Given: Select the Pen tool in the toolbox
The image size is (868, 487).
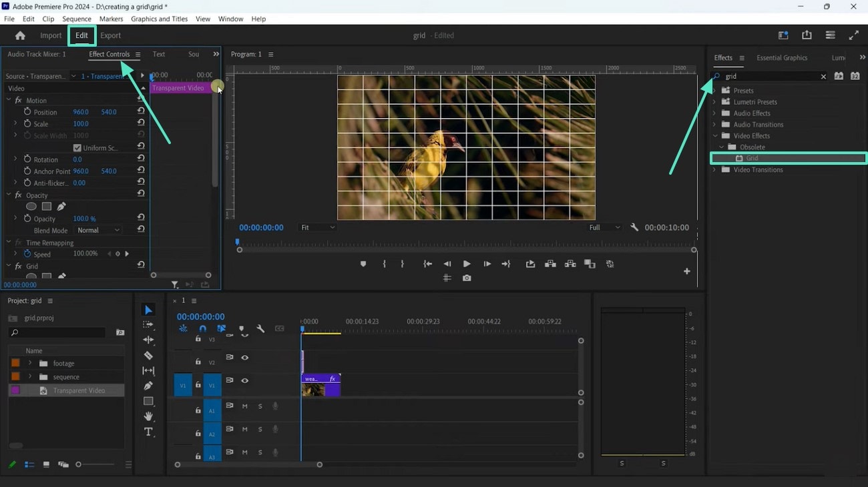Looking at the screenshot, I should click(148, 386).
